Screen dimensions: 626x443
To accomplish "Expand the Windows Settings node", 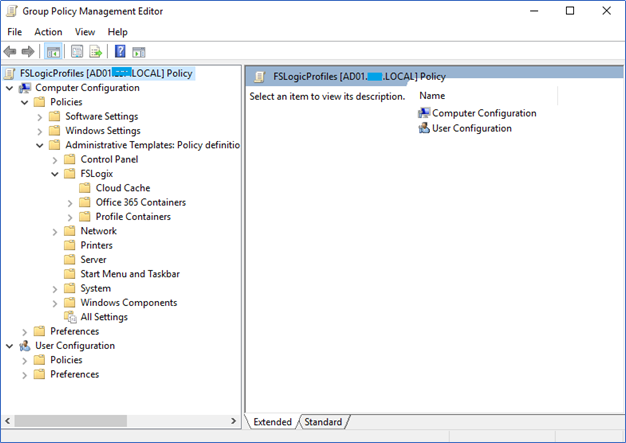I will click(40, 131).
